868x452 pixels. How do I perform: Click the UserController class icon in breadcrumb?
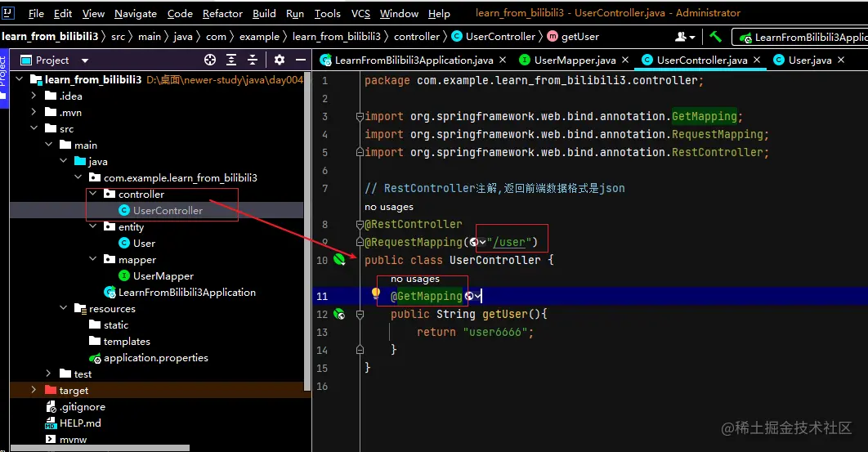tap(457, 37)
